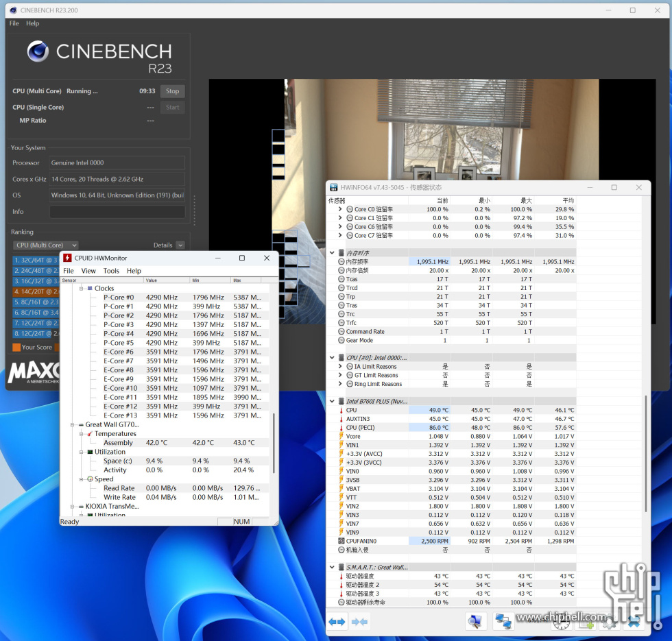Image resolution: width=672 pixels, height=641 pixels.
Task: Collapse Great Wall GT70 node in HWMonitor
Action: pos(72,424)
